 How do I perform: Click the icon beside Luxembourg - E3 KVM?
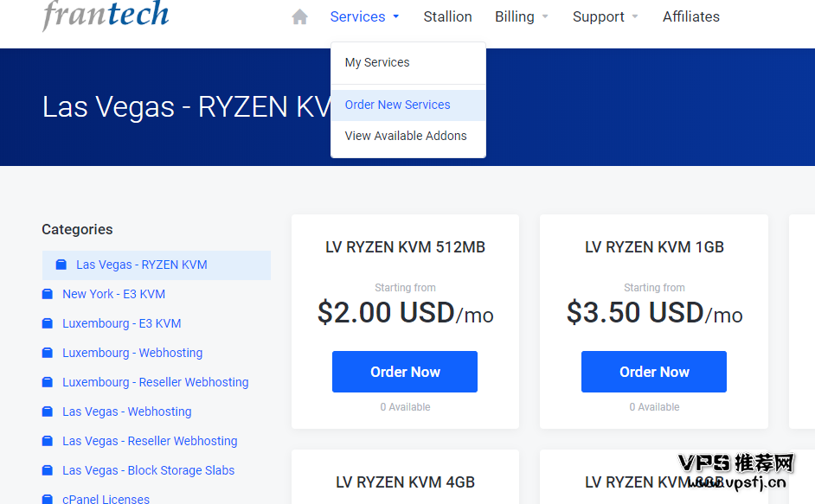(x=48, y=323)
